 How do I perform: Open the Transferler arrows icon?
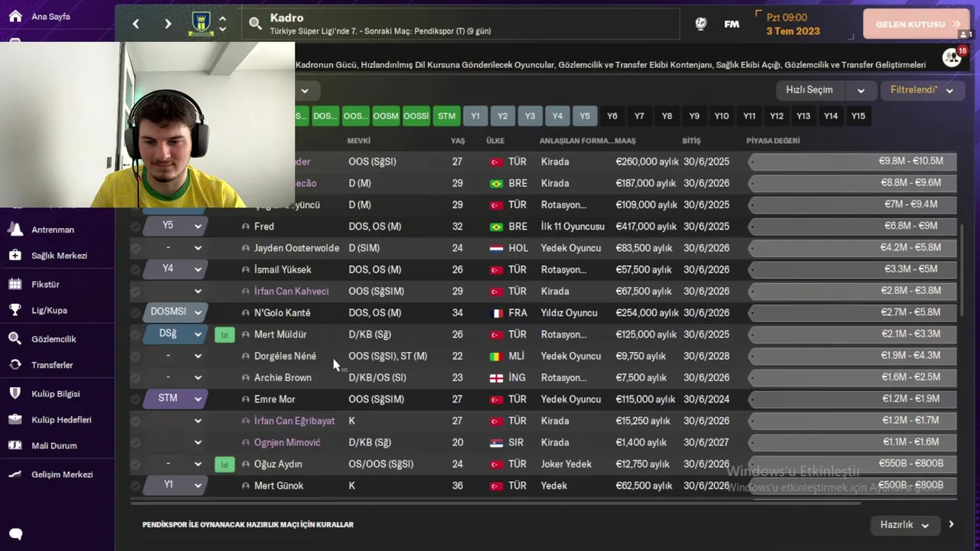(15, 365)
